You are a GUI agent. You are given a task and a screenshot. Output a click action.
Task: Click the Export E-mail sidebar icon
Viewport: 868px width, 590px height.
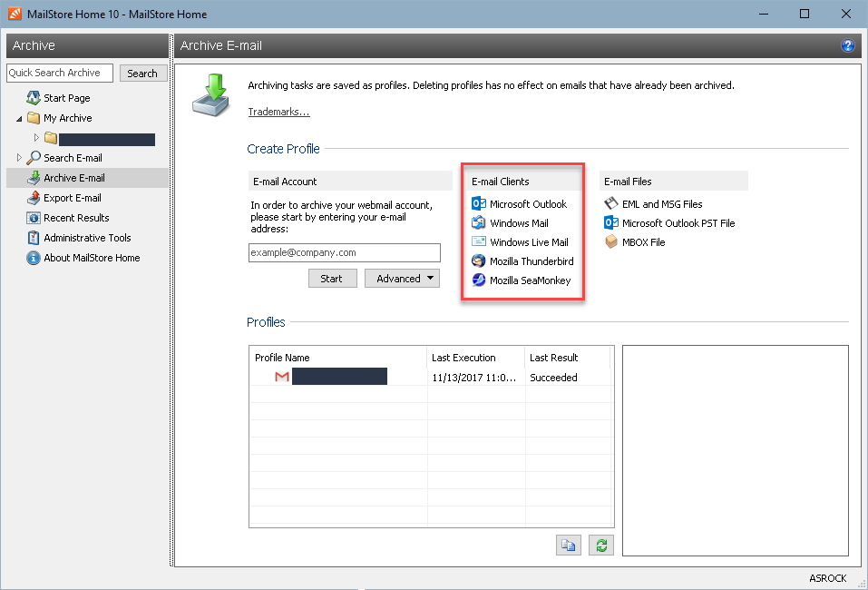pyautogui.click(x=34, y=198)
